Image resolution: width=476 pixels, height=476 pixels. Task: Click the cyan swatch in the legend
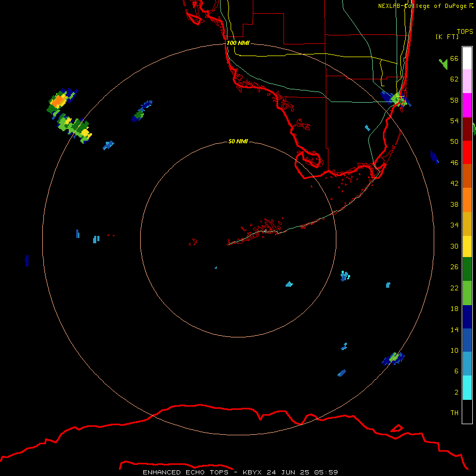click(467, 388)
